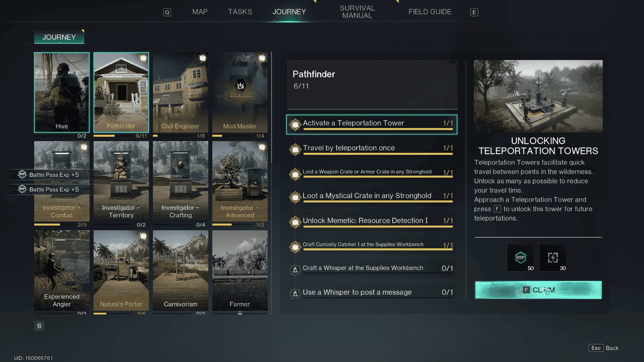The width and height of the screenshot is (644, 362).
Task: Click reward icon on Mod Master card
Action: pyautogui.click(x=262, y=58)
